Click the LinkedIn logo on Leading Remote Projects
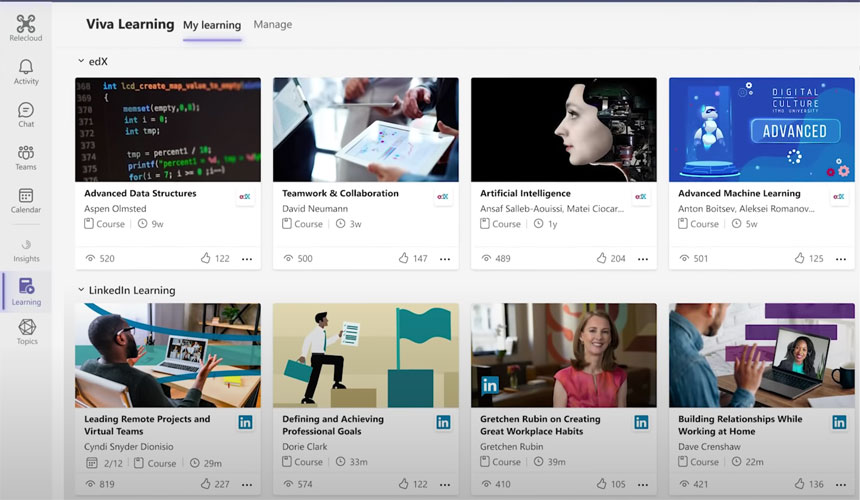 [x=245, y=422]
